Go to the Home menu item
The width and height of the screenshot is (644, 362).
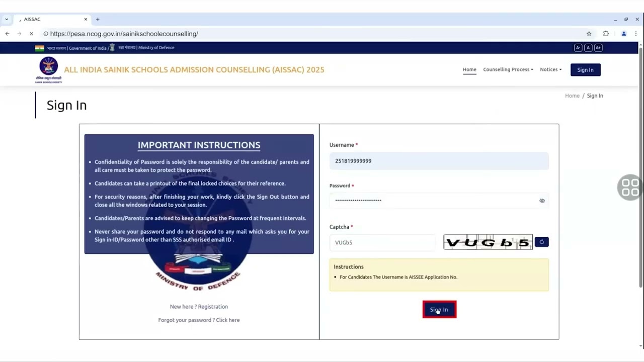[469, 69]
